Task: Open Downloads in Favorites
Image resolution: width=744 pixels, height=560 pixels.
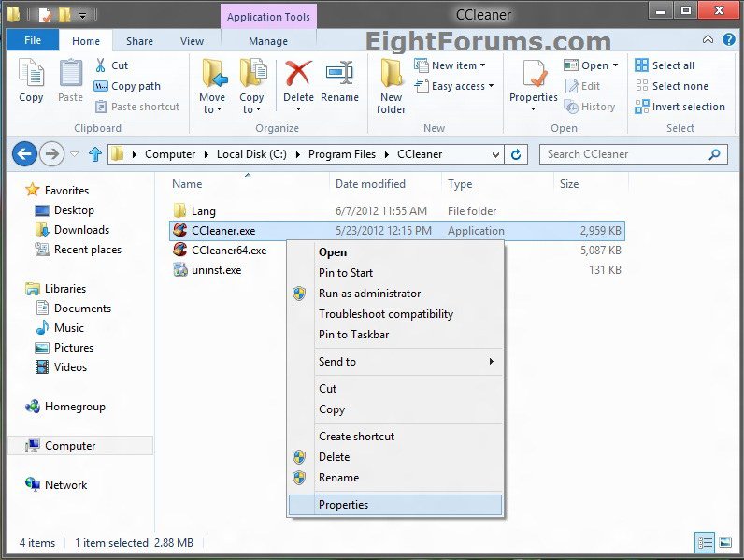Action: tap(72, 230)
